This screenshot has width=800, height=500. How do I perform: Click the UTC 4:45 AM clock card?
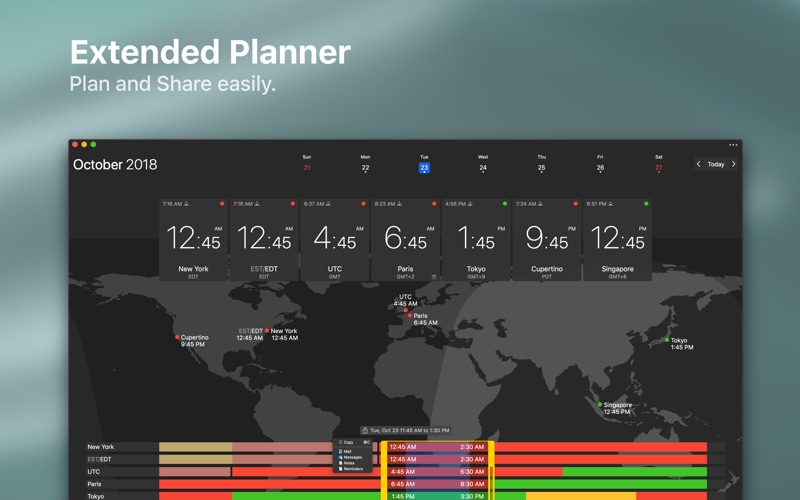(x=335, y=240)
